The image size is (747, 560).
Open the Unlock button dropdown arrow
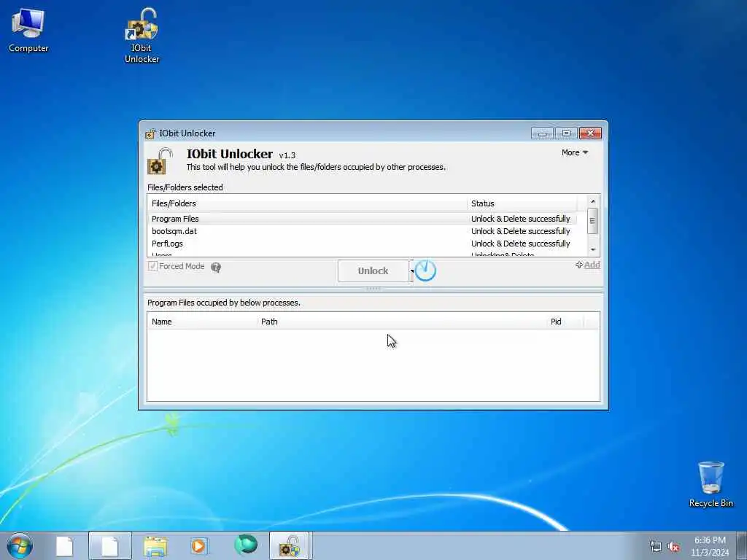click(x=411, y=271)
